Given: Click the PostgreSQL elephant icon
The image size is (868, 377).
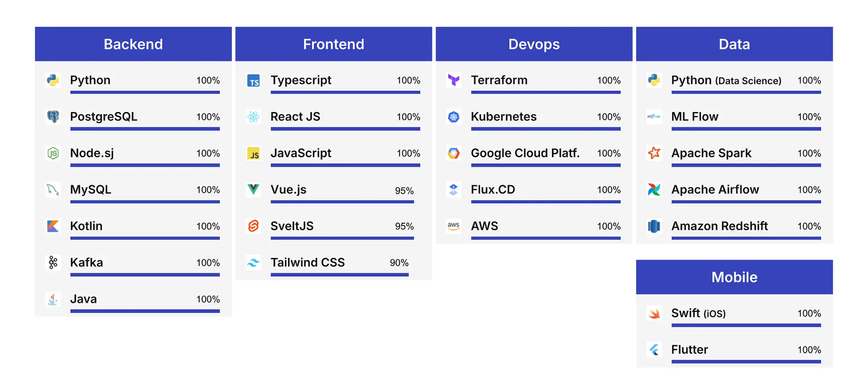Looking at the screenshot, I should (x=53, y=117).
